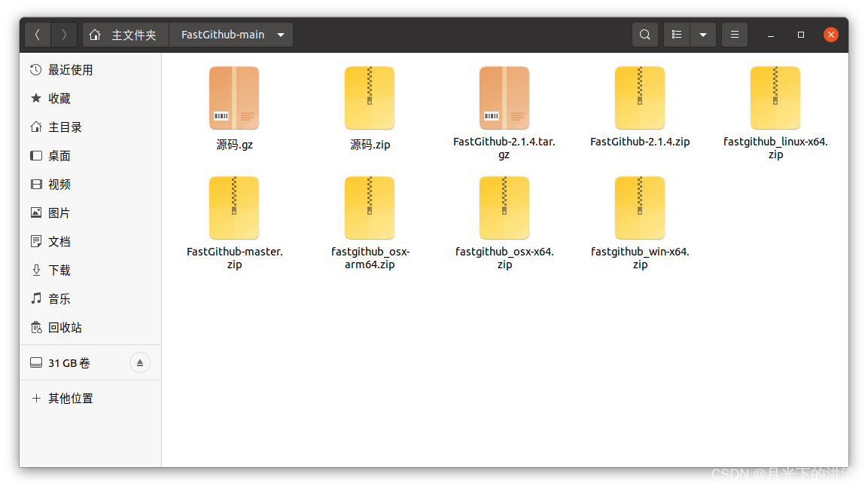Open 下载 from the sidebar

click(x=60, y=270)
